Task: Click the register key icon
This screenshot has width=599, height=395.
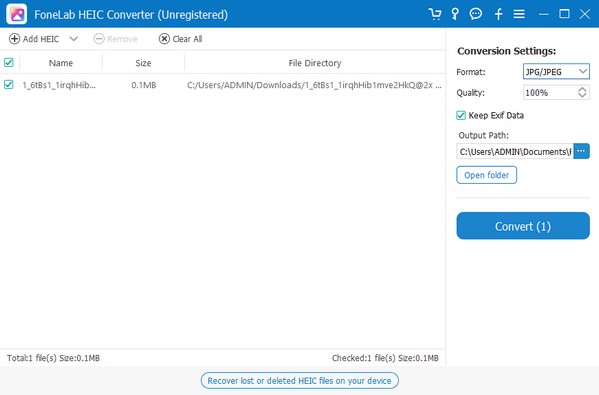Action: (x=455, y=14)
